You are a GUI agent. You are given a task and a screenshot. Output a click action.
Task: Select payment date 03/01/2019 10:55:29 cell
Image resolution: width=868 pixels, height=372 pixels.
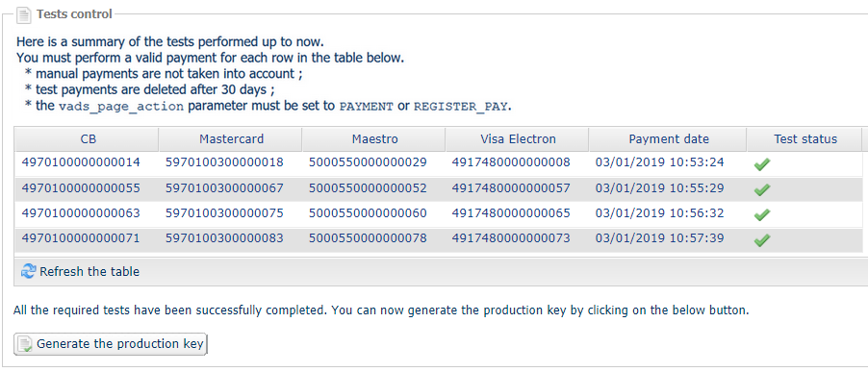click(660, 188)
